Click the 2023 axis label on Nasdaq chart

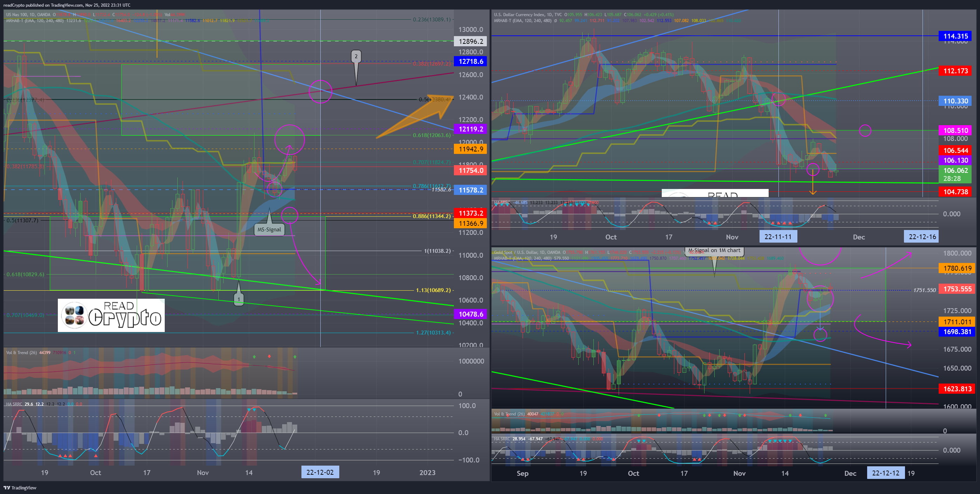point(427,472)
